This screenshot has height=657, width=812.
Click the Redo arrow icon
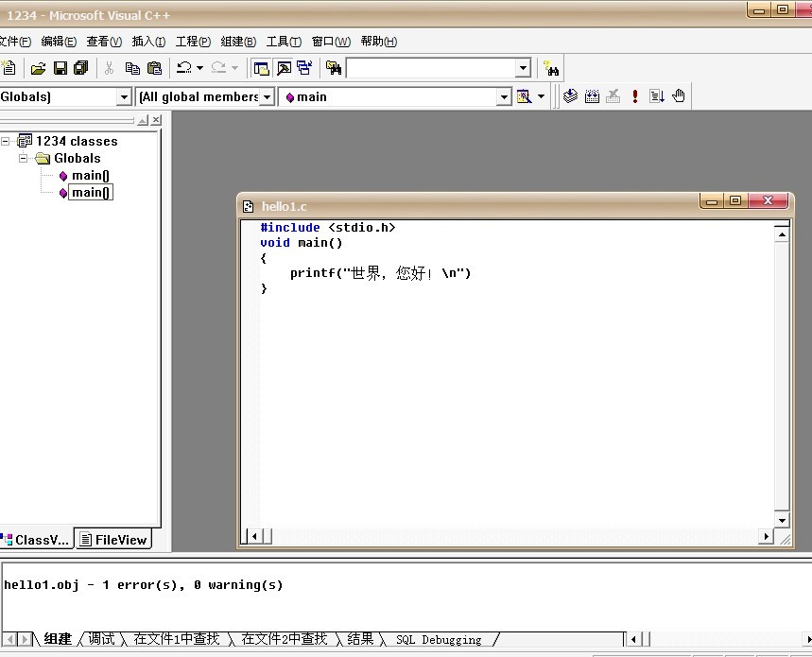click(219, 68)
